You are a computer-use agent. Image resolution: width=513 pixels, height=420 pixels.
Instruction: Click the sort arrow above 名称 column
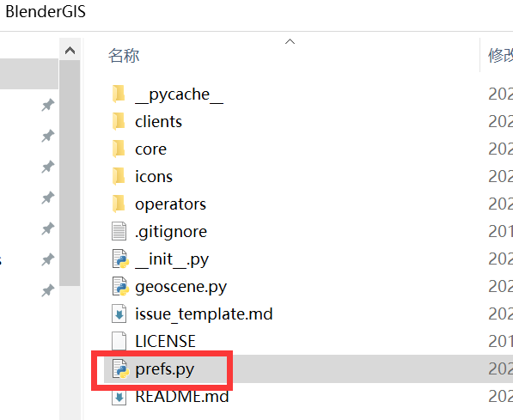(290, 41)
